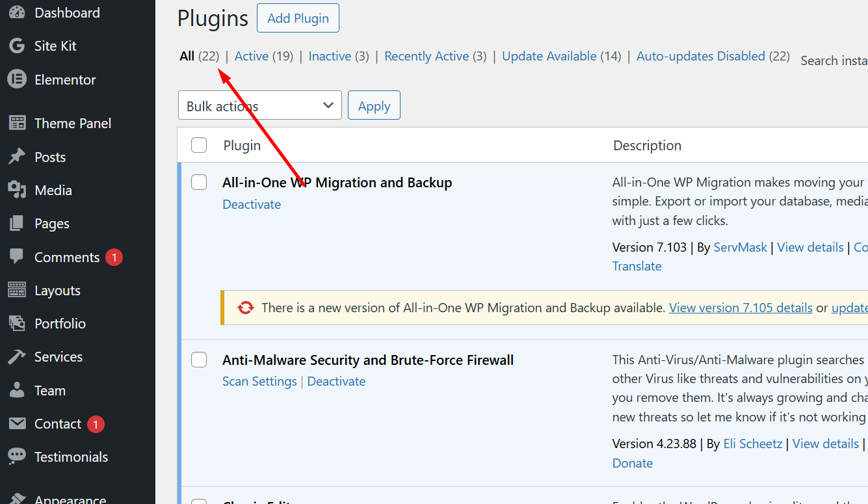Open the Eli Scheetz author link
The image size is (868, 504).
tap(753, 444)
